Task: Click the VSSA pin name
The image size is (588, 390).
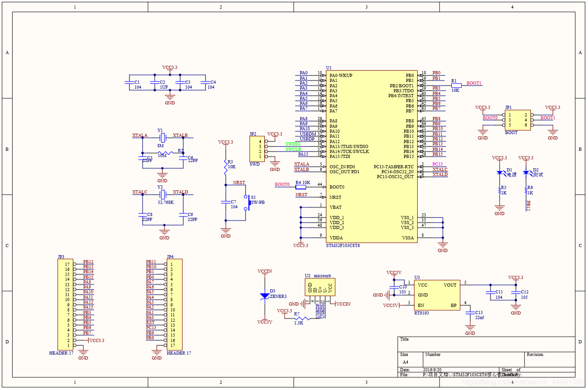Action: coord(408,238)
